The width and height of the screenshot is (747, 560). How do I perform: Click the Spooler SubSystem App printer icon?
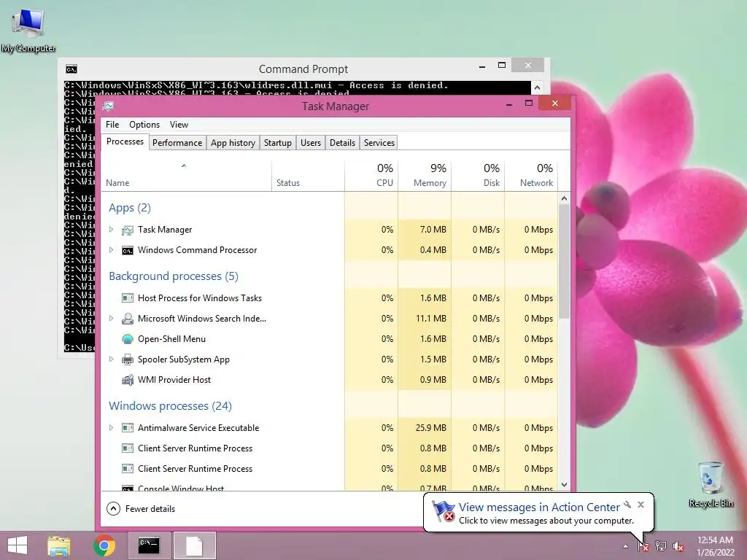click(x=127, y=359)
